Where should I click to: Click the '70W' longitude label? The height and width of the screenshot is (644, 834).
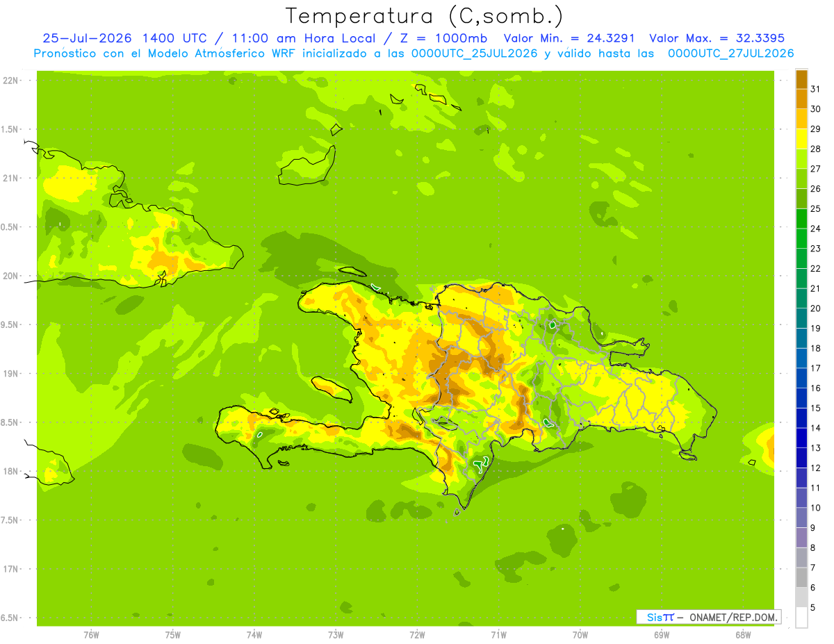[580, 635]
